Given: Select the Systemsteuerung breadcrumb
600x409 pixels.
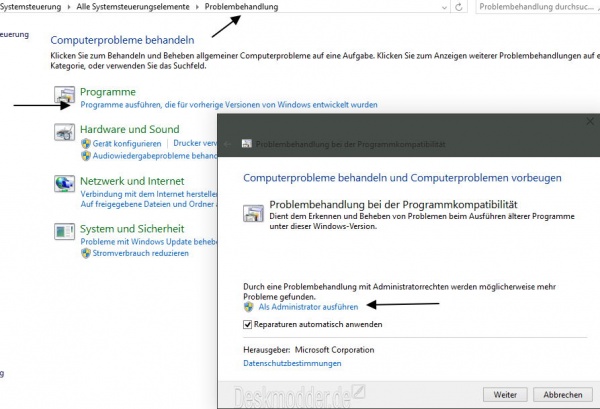Looking at the screenshot, I should [32, 7].
